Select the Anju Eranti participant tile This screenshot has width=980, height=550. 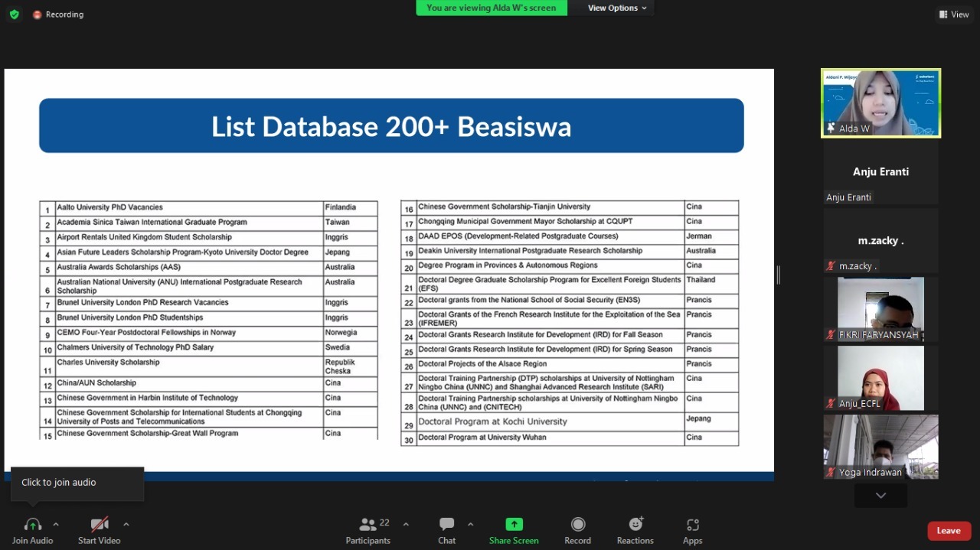point(881,172)
